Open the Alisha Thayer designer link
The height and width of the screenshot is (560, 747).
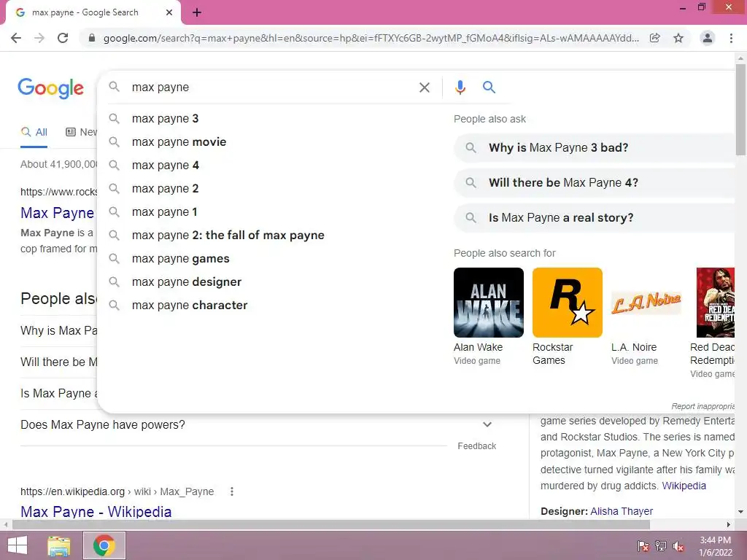pos(622,511)
